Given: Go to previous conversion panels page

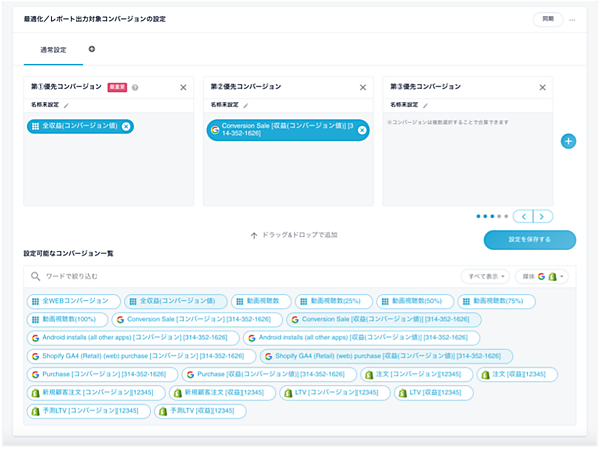Looking at the screenshot, I should tap(523, 217).
